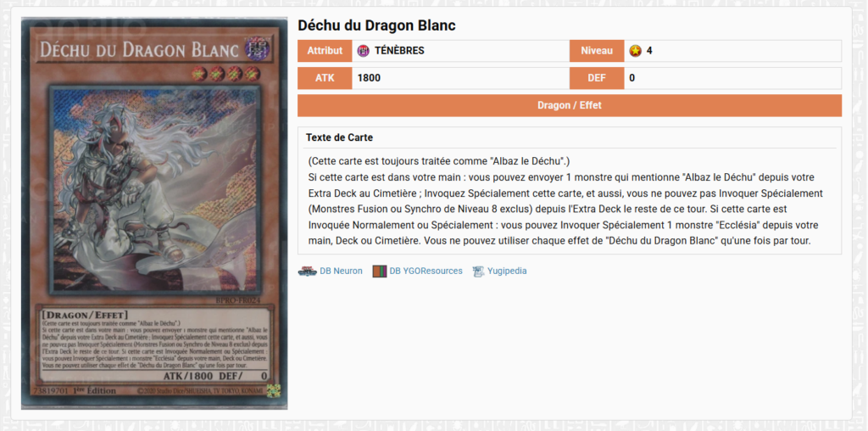Click the Yugipedia icon
The height and width of the screenshot is (431, 868).
478,271
